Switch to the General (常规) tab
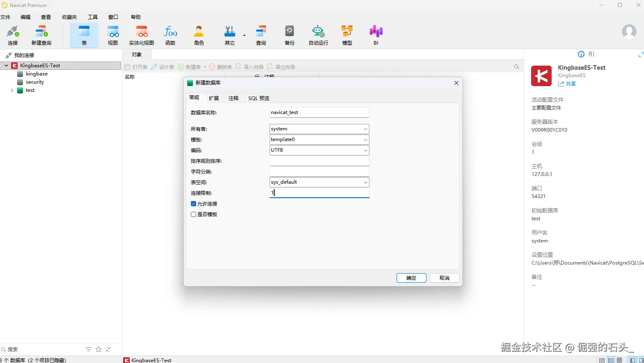This screenshot has width=644, height=363. (x=194, y=98)
